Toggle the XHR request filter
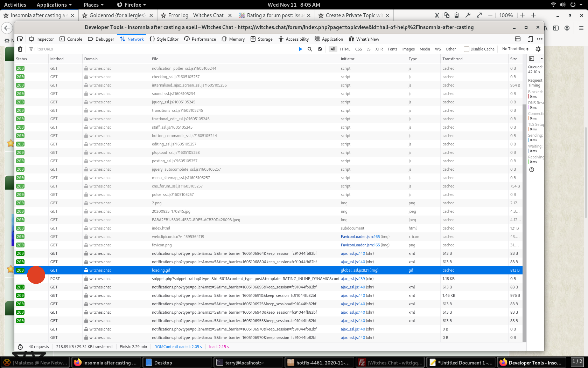Viewport: 588px width, 368px height. 379,49
